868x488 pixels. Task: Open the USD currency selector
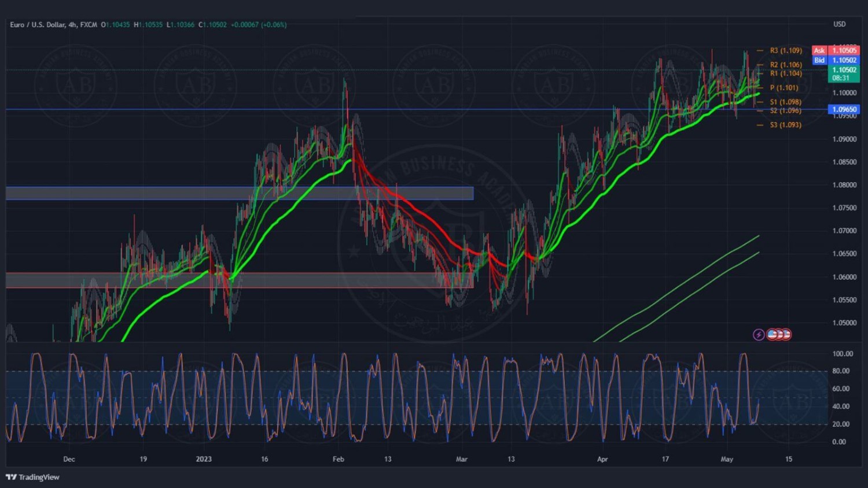point(839,24)
